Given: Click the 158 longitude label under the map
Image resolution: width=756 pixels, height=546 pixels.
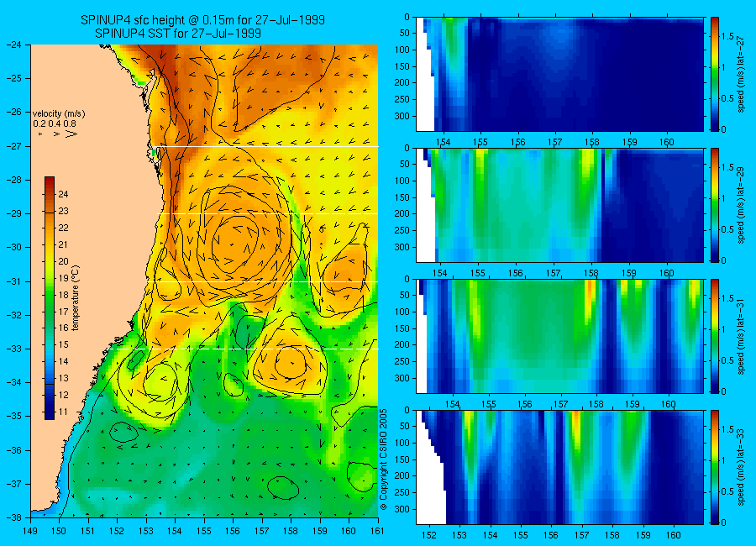Looking at the screenshot, I should (x=291, y=532).
